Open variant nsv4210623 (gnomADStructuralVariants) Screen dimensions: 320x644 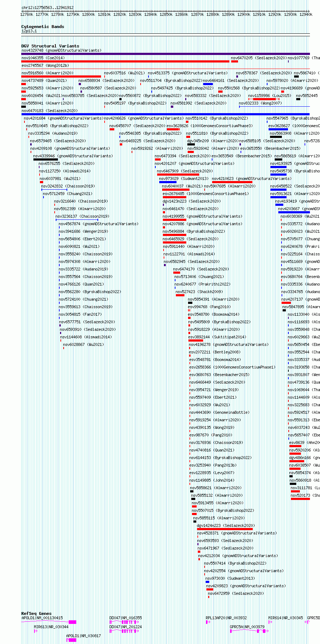click(x=252, y=179)
